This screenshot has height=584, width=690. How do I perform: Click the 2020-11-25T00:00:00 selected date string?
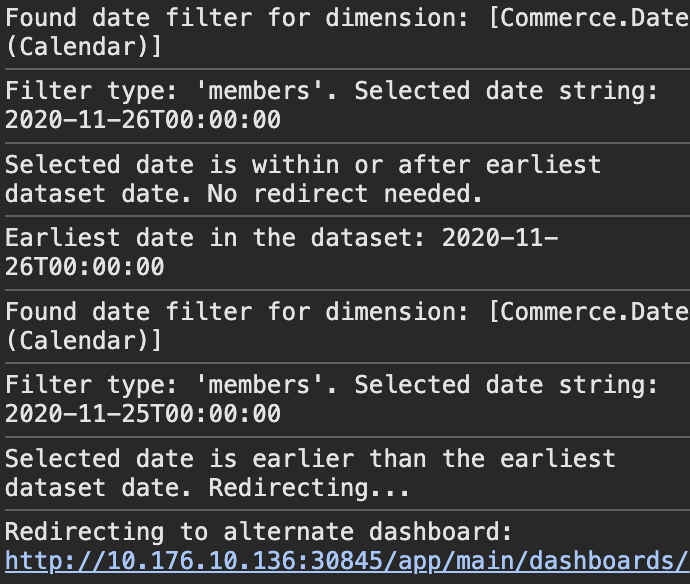[x=143, y=414]
